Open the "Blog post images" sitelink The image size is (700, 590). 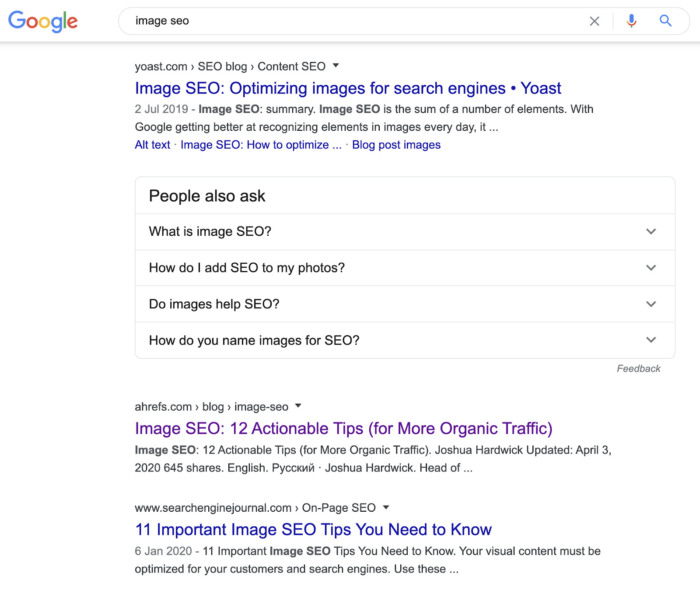[x=396, y=145]
